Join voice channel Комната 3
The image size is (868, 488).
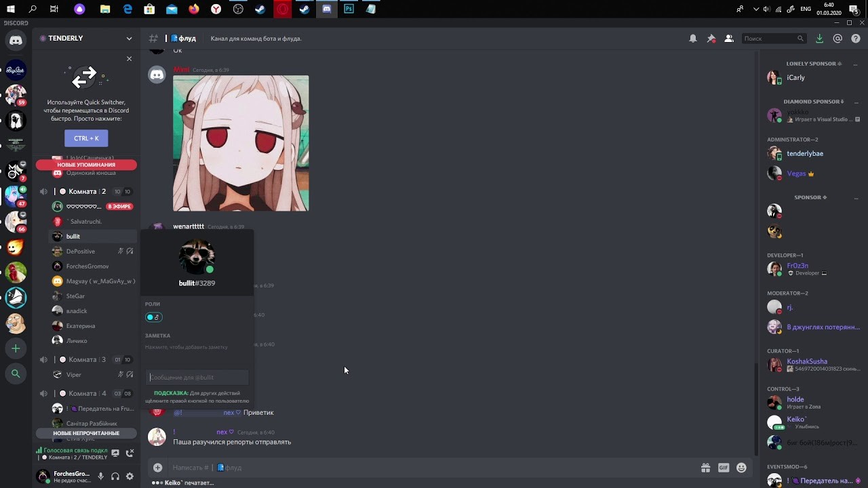(x=87, y=360)
